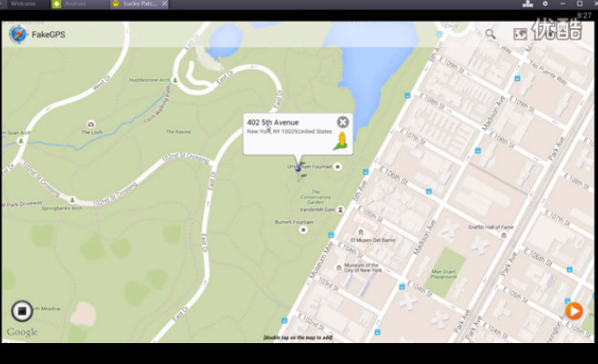Click the FakeGPS compass logo
The image size is (598, 364).
[18, 35]
